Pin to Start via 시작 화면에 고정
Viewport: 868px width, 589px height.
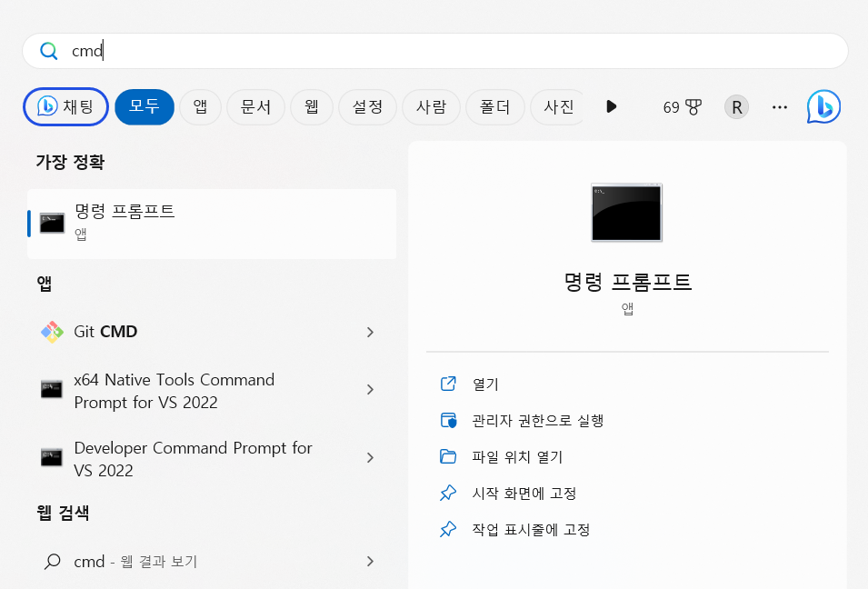[524, 494]
